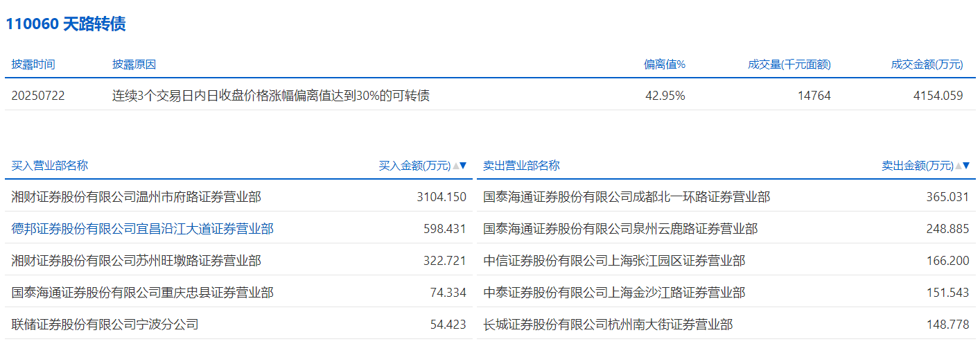The width and height of the screenshot is (980, 344).
Task: Click the 买入营业部名称 column header
Action: 50,166
